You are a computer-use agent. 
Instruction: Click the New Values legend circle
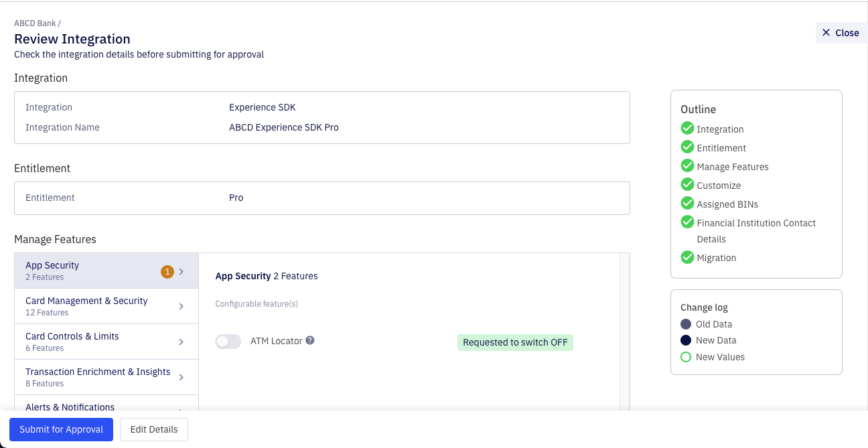pyautogui.click(x=685, y=356)
